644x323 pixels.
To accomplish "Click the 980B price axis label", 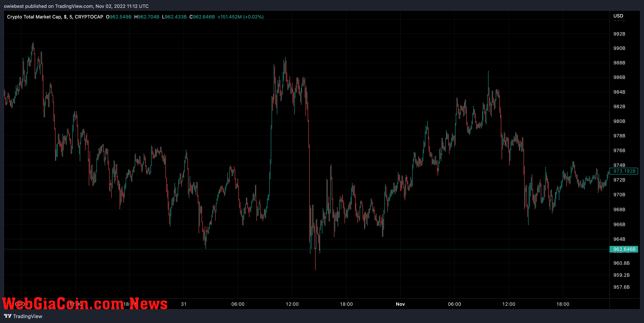I will pyautogui.click(x=619, y=121).
